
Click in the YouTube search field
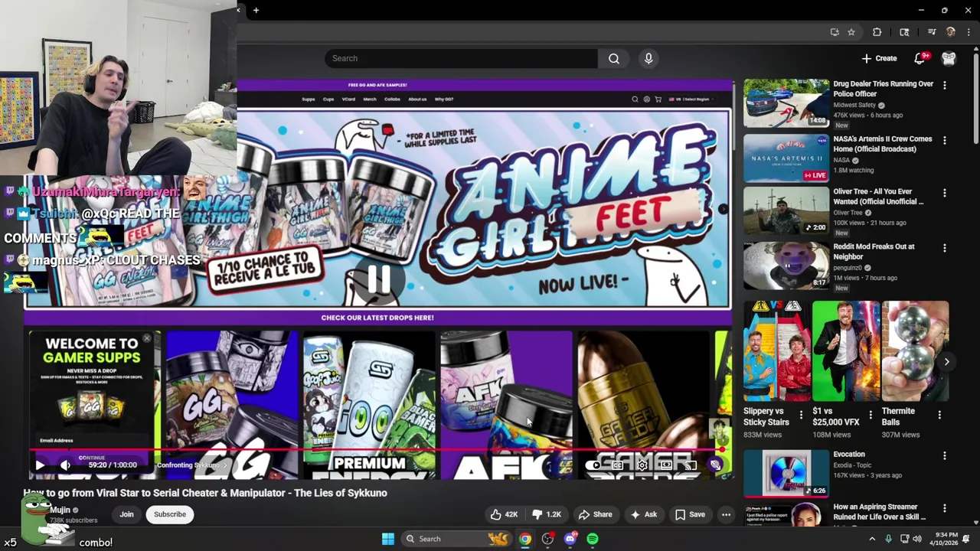[x=462, y=58]
